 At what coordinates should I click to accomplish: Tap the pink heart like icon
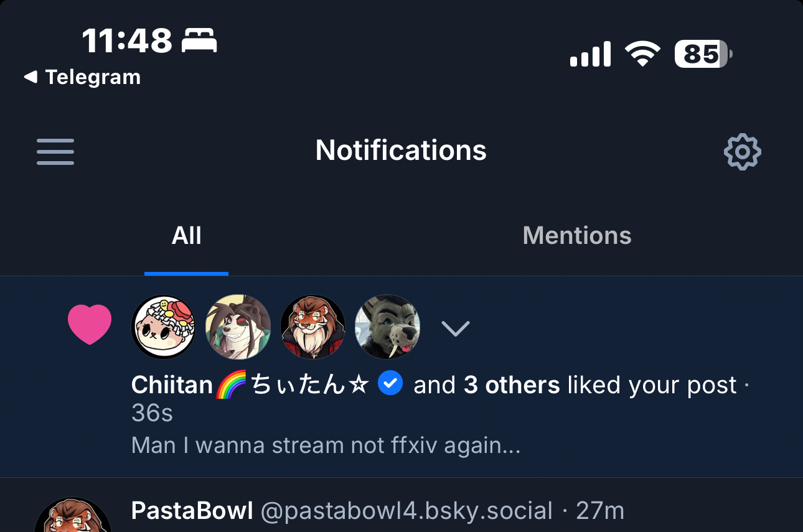pos(90,325)
